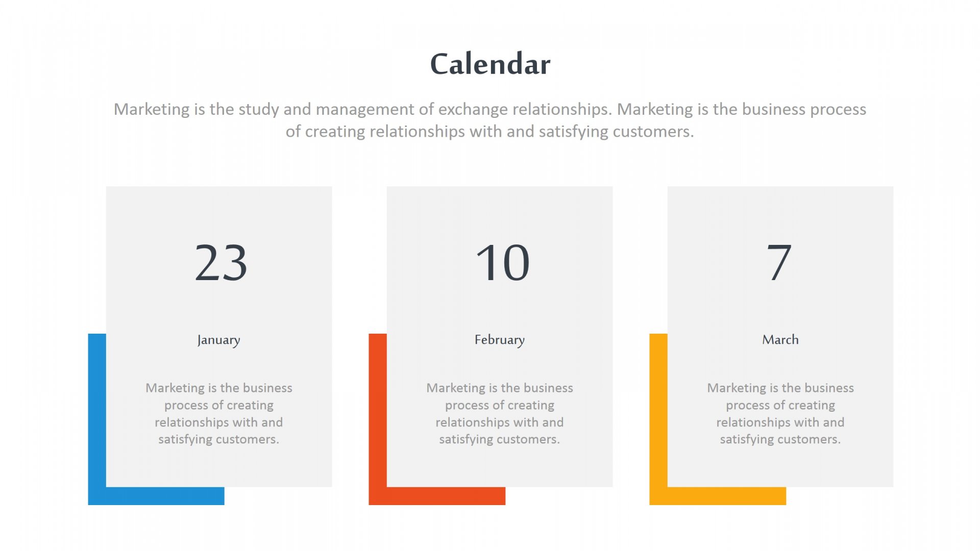Click the description text under January

tap(218, 413)
